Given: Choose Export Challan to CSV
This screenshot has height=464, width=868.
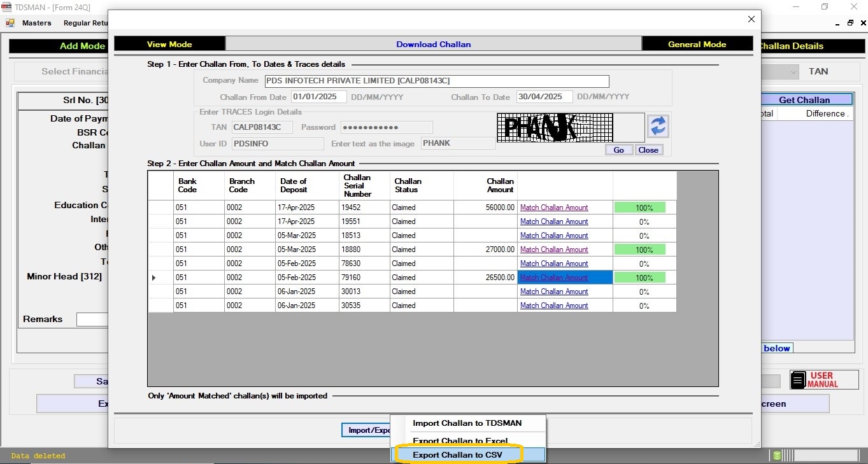Looking at the screenshot, I should (x=457, y=454).
